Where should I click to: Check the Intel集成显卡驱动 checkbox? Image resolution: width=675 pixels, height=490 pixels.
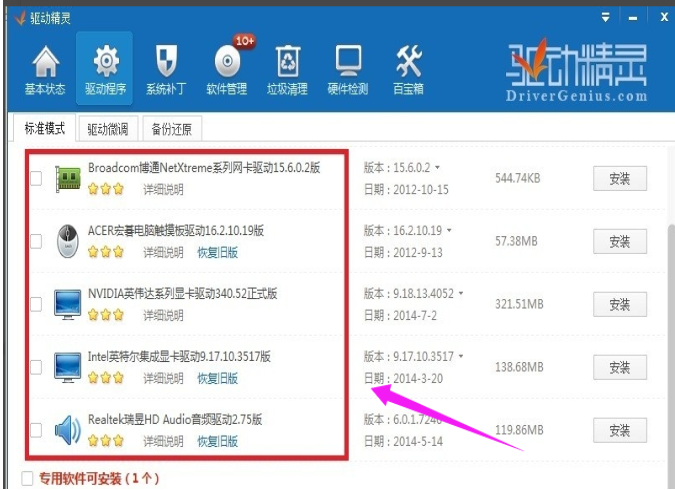36,367
